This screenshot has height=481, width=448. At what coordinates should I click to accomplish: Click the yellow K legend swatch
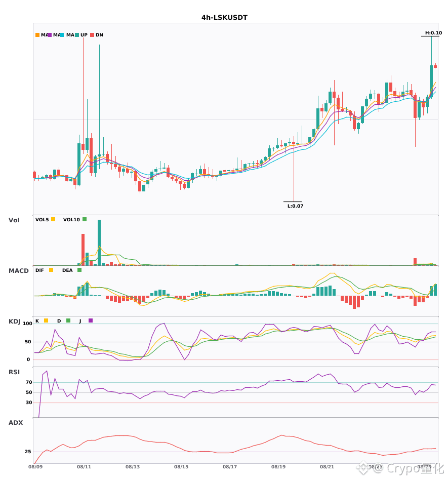46,320
